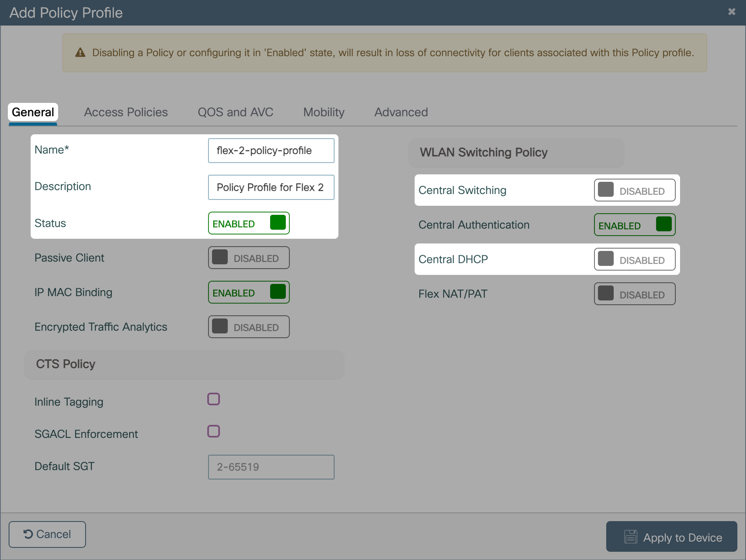Turn on Flex NAT/PAT
Image resolution: width=746 pixels, height=560 pixels.
pos(634,294)
